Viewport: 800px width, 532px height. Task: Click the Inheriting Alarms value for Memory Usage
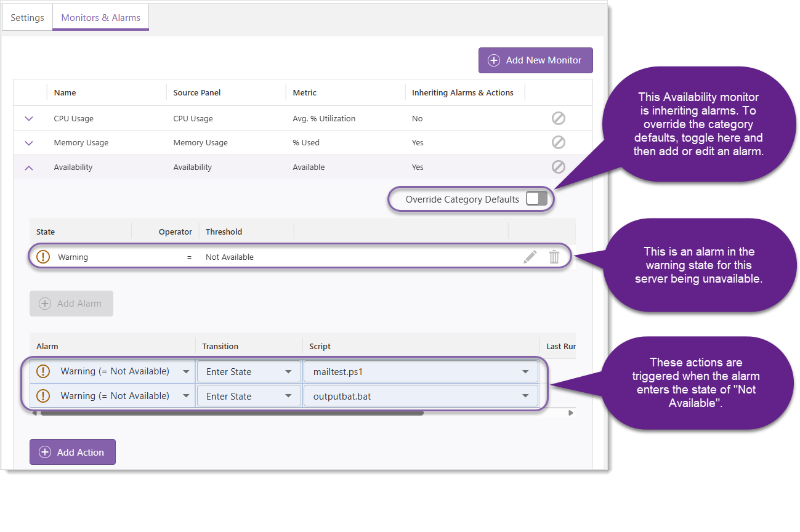pyautogui.click(x=418, y=142)
